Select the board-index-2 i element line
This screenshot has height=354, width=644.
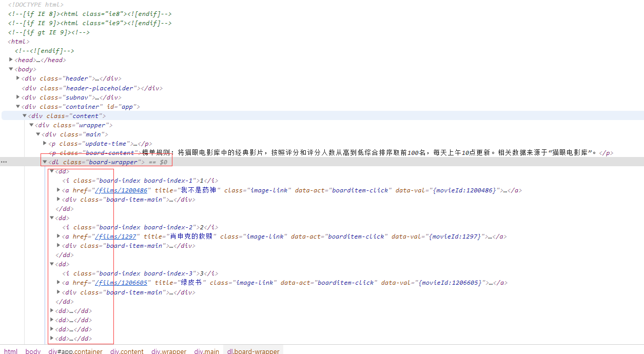coord(140,227)
